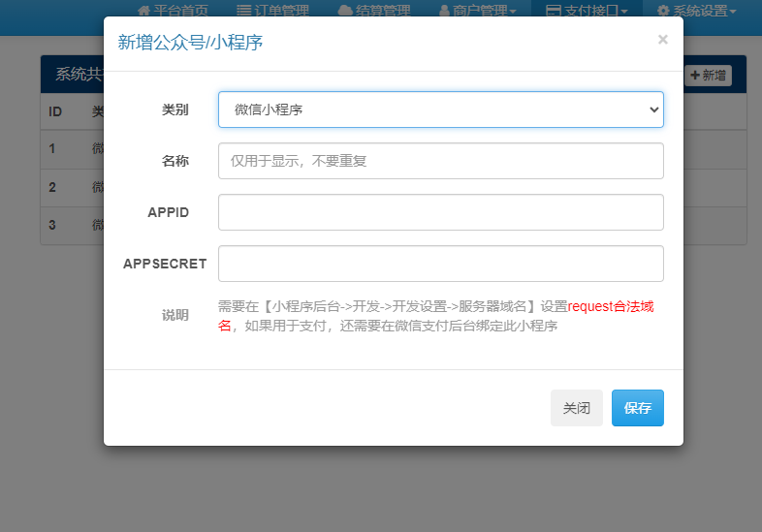Viewport: 762px width, 532px height.
Task: Click the ID column header
Action: coord(55,111)
